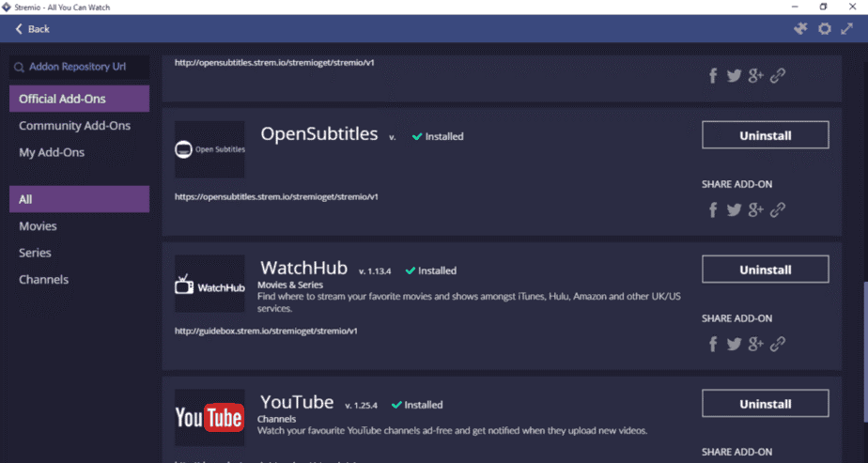Screen dimensions: 868x463
Task: Click the WatchHub title
Action: 304,268
